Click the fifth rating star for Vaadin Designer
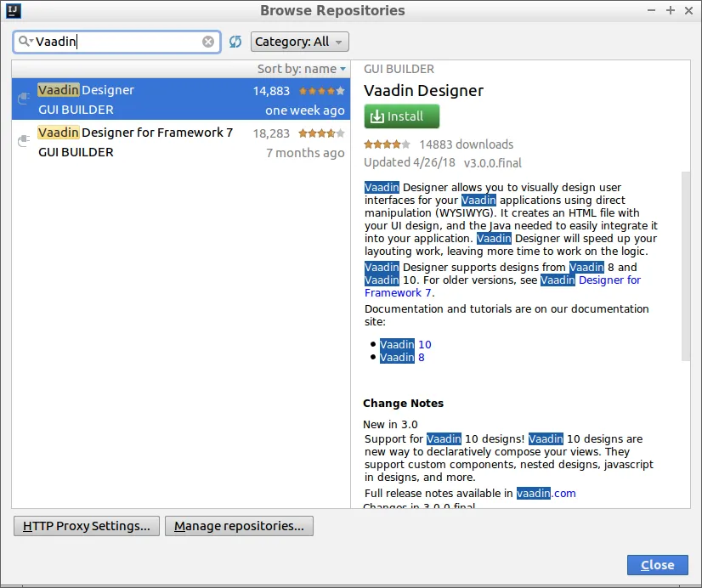Screen dimensions: 702x588 [x=342, y=88]
